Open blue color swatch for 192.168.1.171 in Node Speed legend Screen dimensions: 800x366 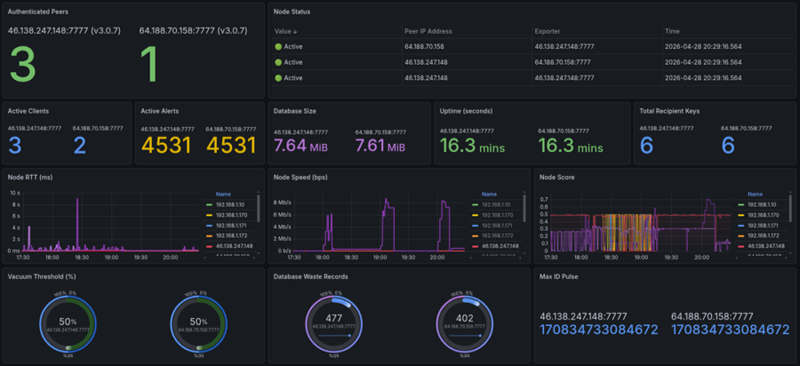point(474,225)
